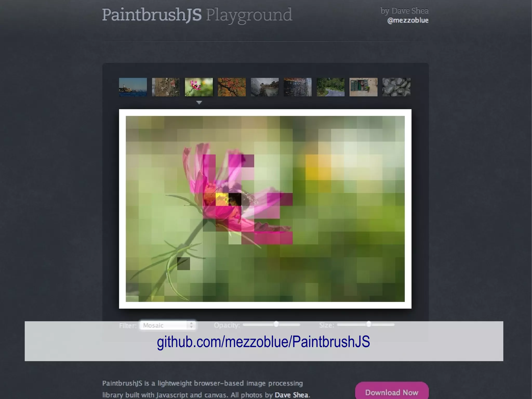Open the @mezzoblue Twitter link

coord(408,20)
